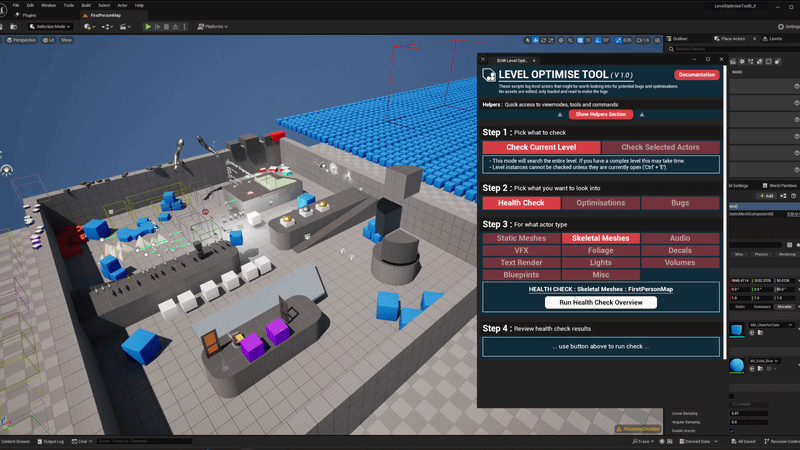The height and width of the screenshot is (450, 800).
Task: Open the add content cube dropdown
Action: pos(89,27)
